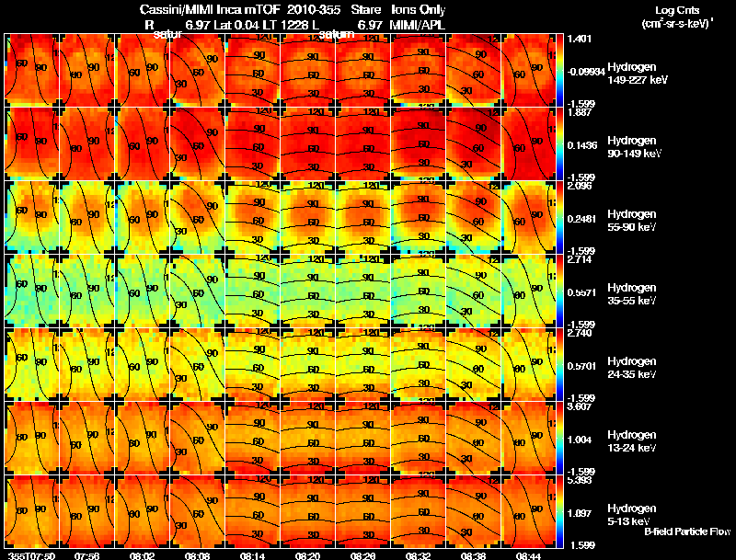Click the "Cassini/MIMI Inca mTOF" title text
736x560 pixels.
pos(210,10)
